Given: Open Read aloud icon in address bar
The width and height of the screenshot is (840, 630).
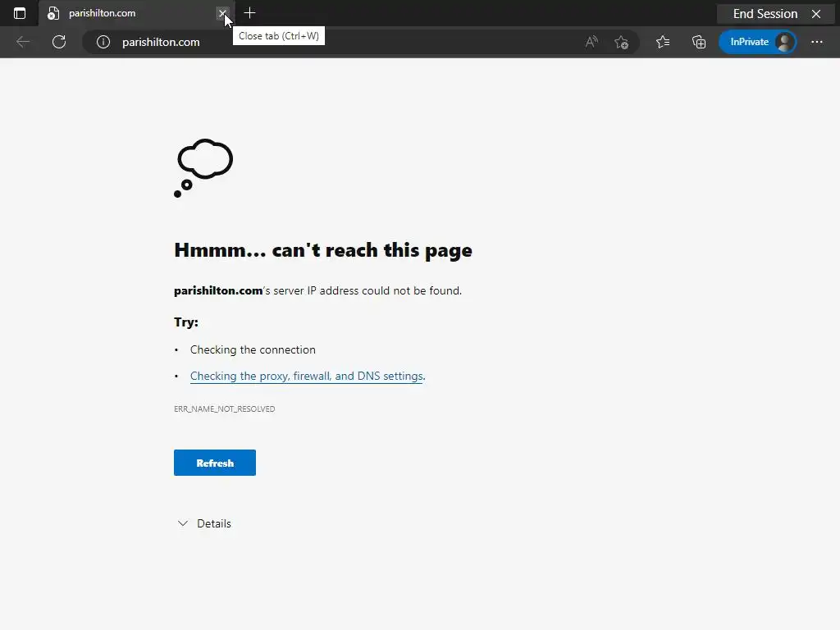Looking at the screenshot, I should tap(591, 42).
